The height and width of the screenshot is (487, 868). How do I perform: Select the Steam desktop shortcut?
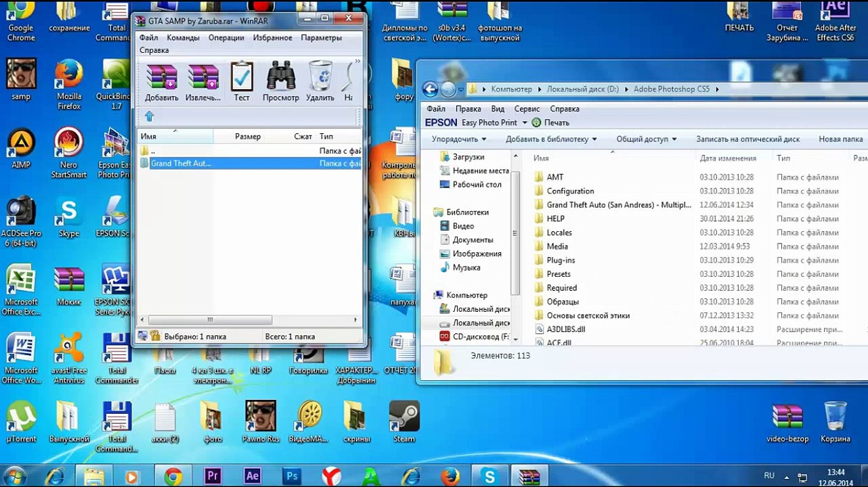click(x=404, y=422)
